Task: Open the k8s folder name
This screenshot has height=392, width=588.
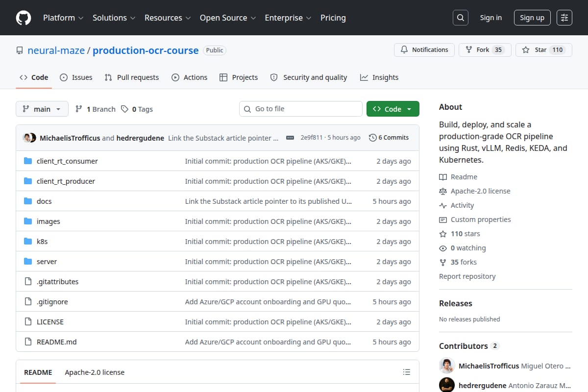Action: coord(42,242)
